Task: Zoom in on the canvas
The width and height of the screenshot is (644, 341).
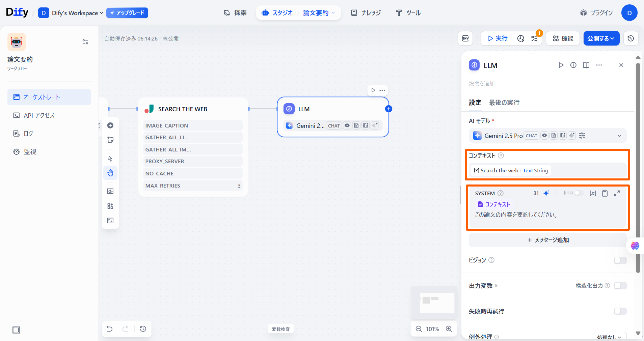Action: point(449,329)
